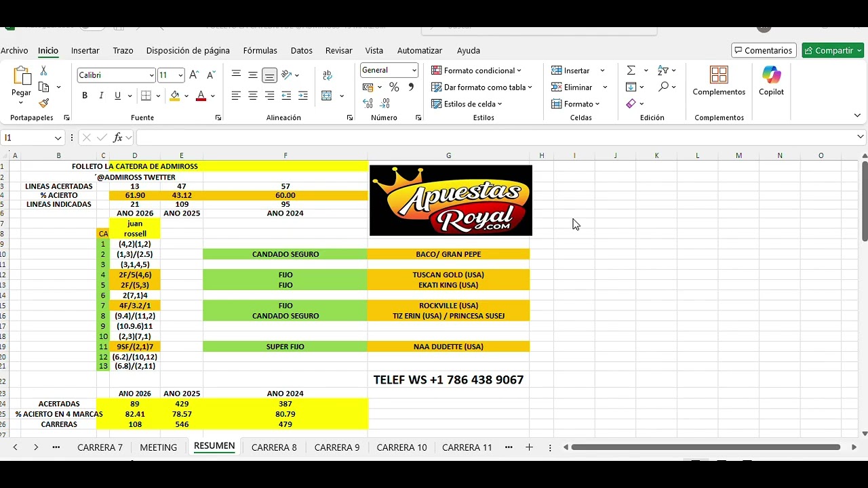The width and height of the screenshot is (868, 488).
Task: Click the Compartir share button
Action: (833, 51)
